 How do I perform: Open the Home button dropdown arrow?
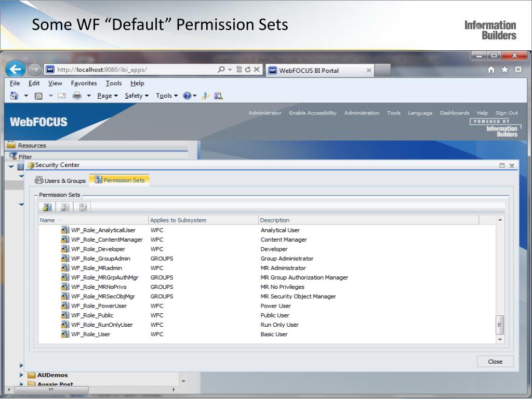click(x=26, y=96)
